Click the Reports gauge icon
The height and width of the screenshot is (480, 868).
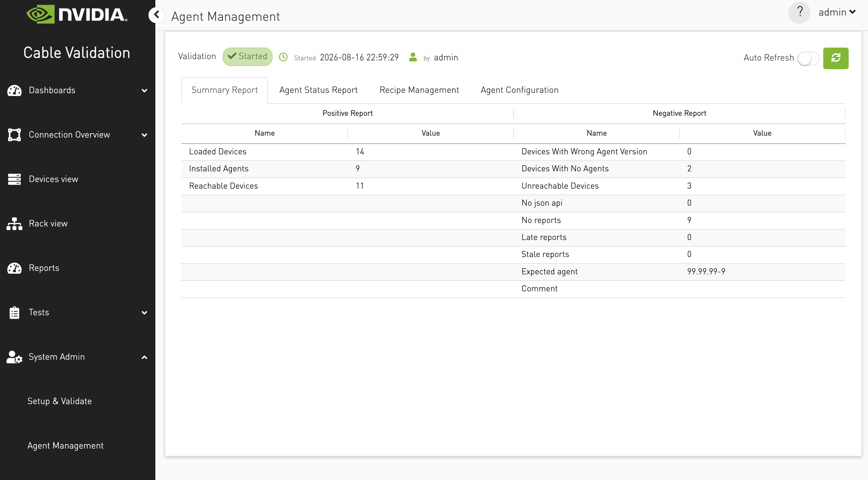click(14, 268)
